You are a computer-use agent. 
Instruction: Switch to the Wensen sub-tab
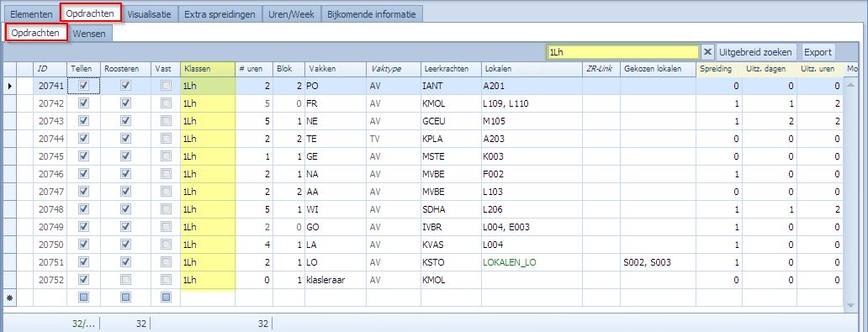tap(90, 34)
